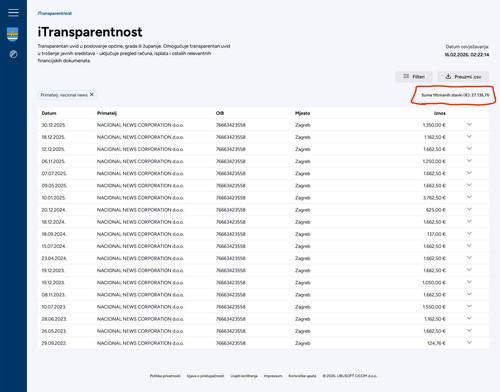Remove the 'Primatelj: nacional news' filter chip
The height and width of the screenshot is (392, 500).
pyautogui.click(x=92, y=95)
